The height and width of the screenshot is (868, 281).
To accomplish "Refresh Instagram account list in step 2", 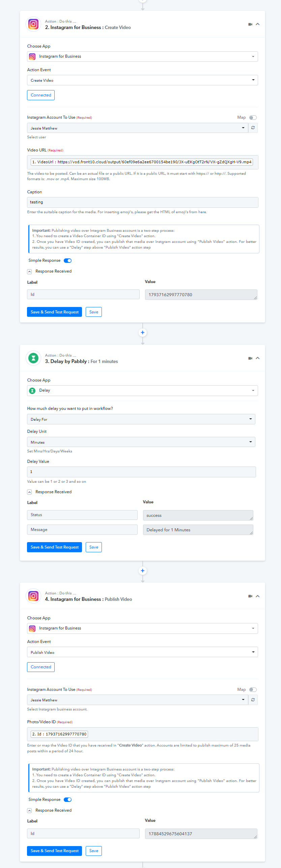I will point(253,128).
